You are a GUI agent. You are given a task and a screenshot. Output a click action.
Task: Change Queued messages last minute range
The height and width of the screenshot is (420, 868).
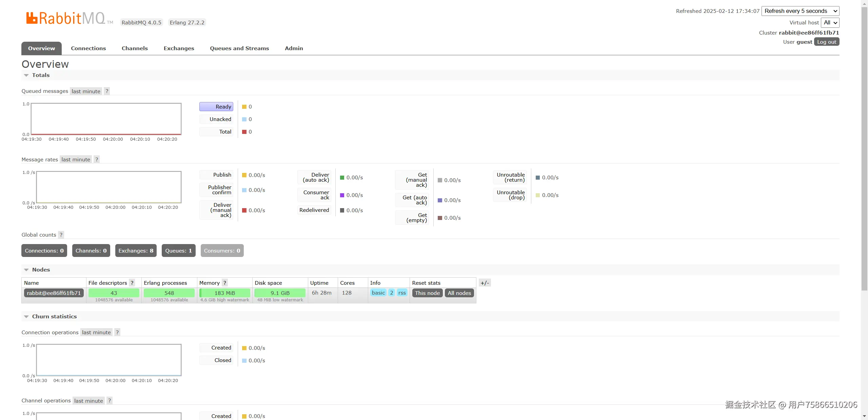(x=86, y=91)
